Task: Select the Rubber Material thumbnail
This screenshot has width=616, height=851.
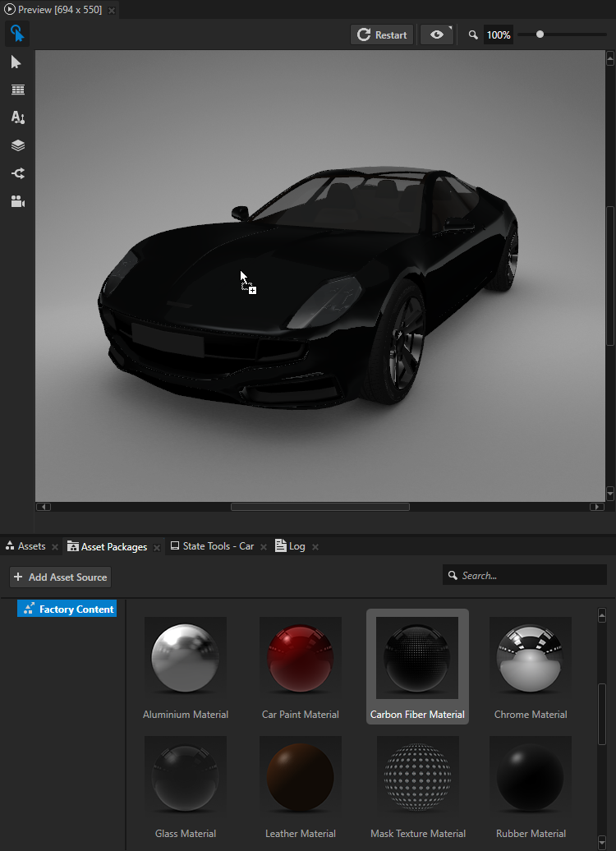Action: coord(531,777)
